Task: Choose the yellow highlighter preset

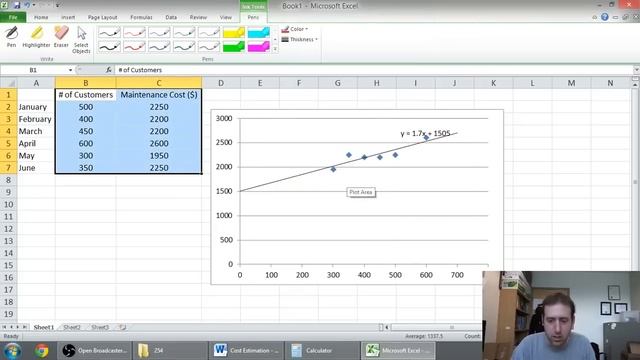Action: click(234, 32)
